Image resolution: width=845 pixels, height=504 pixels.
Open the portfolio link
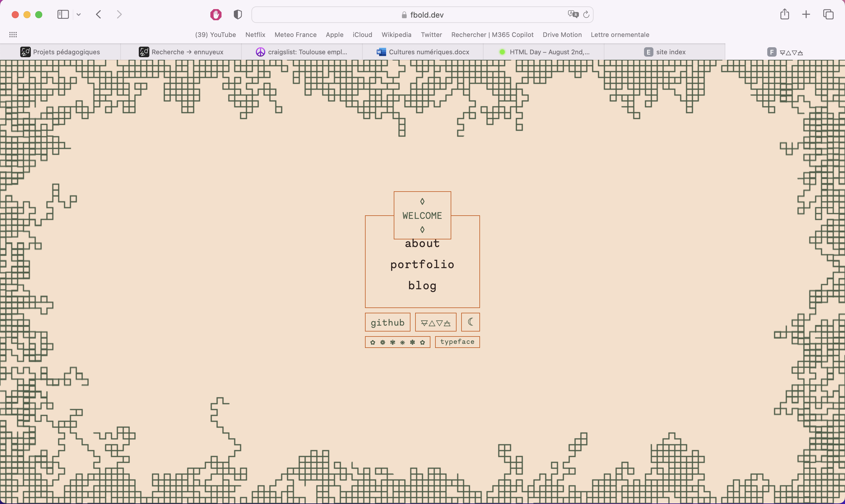tap(422, 265)
